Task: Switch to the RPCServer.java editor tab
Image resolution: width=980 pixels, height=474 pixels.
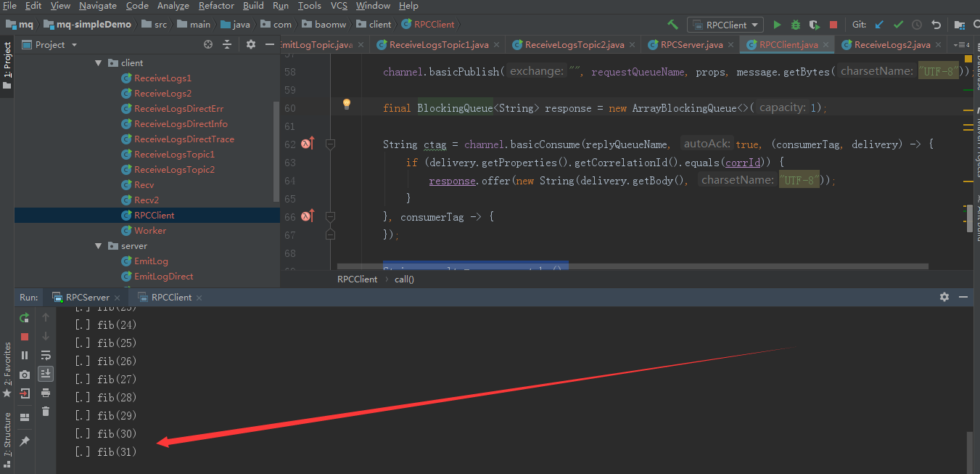Action: [691, 44]
